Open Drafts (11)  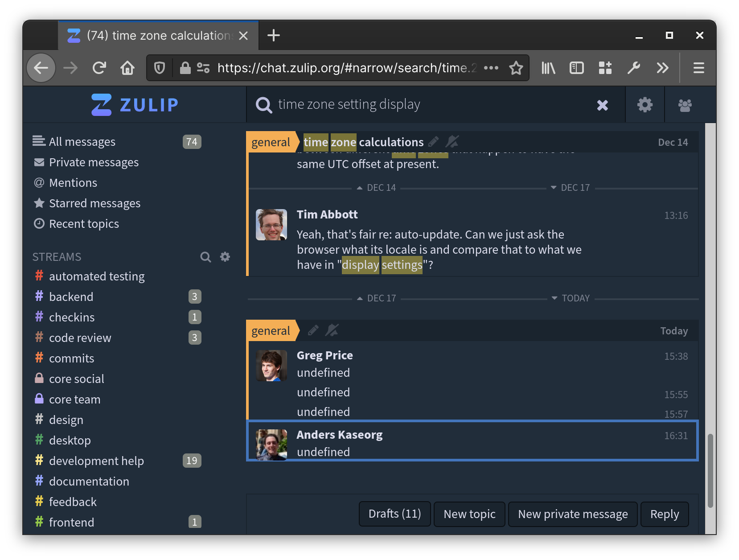point(394,514)
